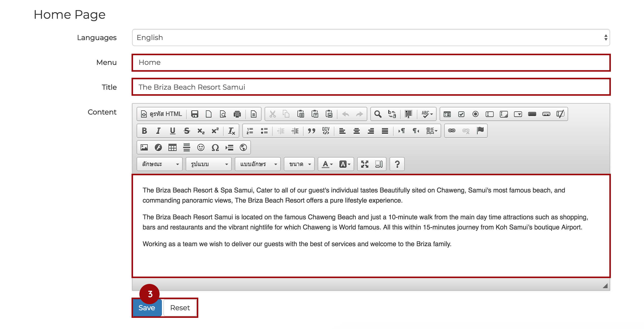Viewport: 644px width, 329px height.
Task: Click the Save floppy disk icon in editor toolbar
Action: pos(195,114)
